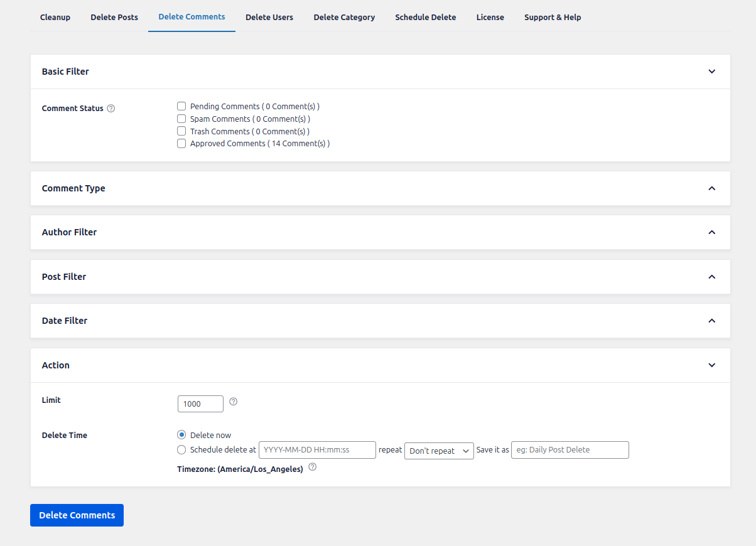756x546 pixels.
Task: Expand the Date Filter section
Action: pos(711,320)
